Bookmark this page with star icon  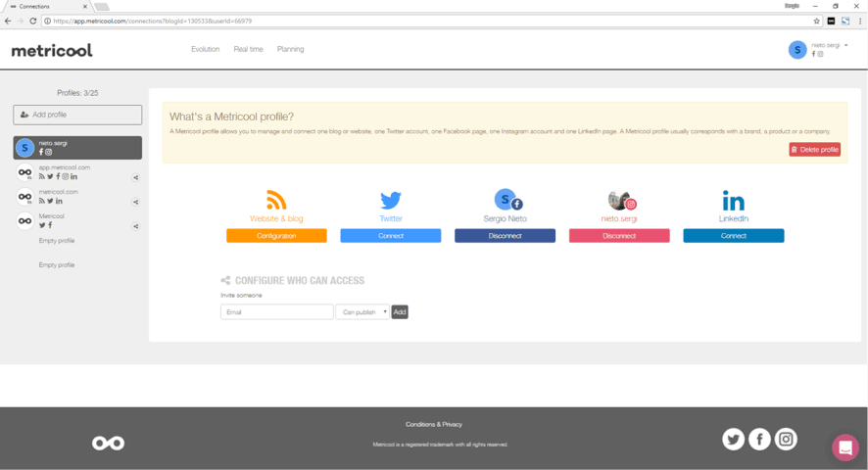click(816, 21)
